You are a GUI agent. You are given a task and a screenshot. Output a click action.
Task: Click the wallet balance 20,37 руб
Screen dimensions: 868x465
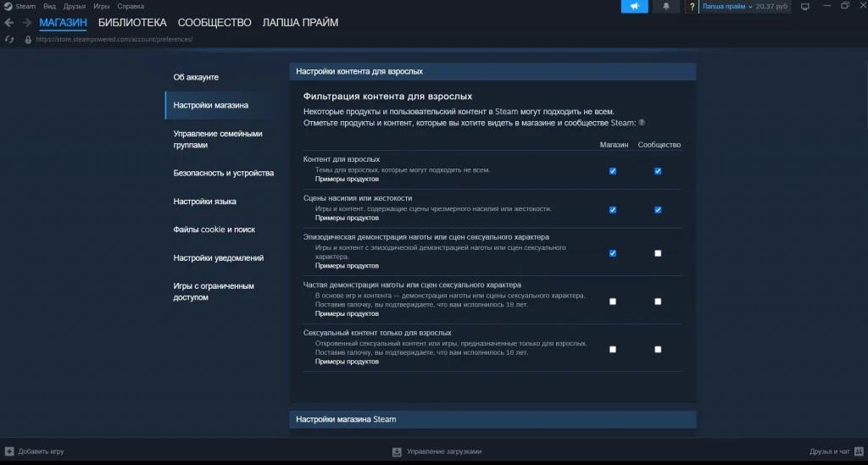click(771, 7)
